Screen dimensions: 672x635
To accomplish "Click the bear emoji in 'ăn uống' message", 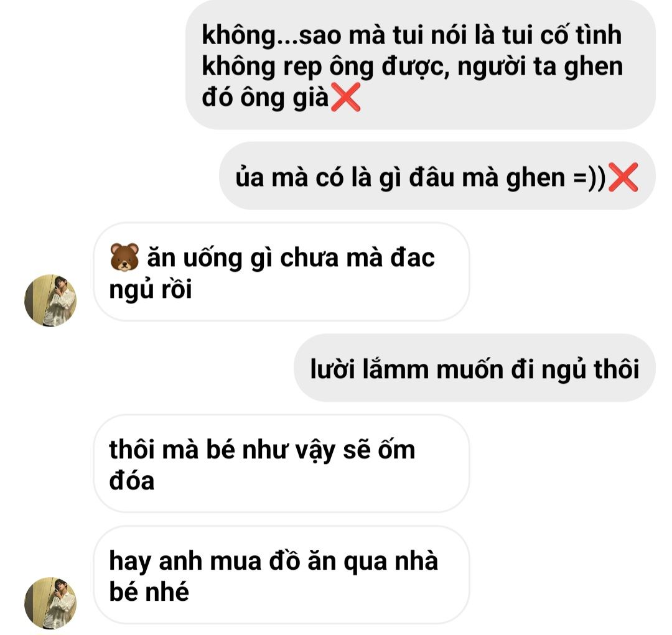I will 124,257.
